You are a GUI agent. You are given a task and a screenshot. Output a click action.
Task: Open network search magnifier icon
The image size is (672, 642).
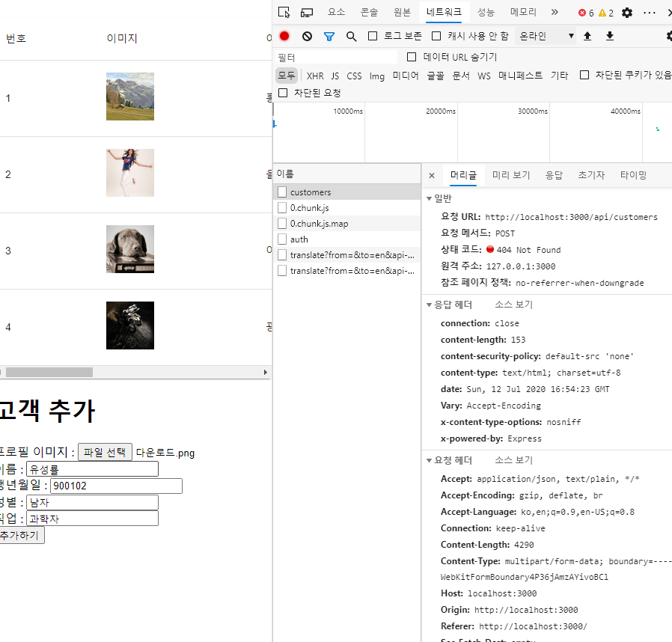[352, 37]
